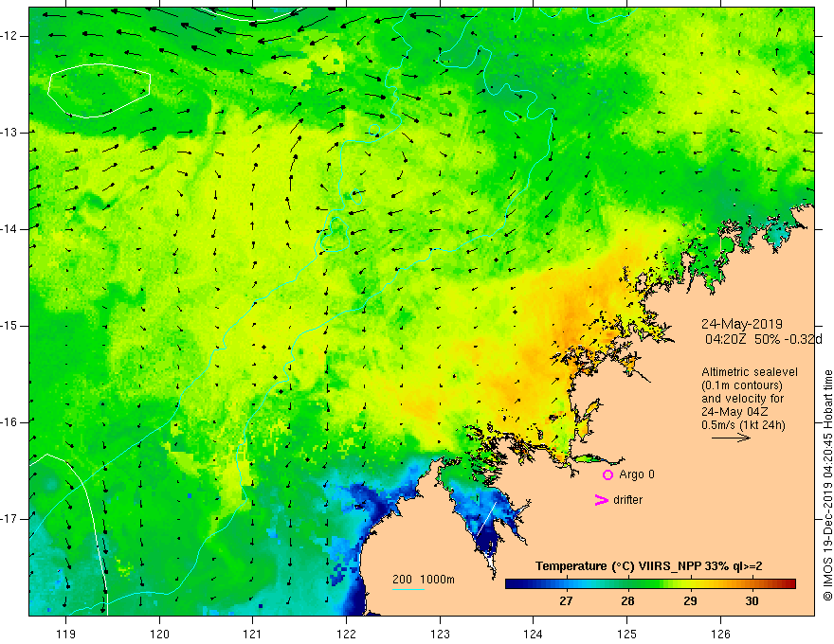This screenshot has width=834, height=644.
Task: Click the colorbar tick label 27
Action: click(566, 601)
